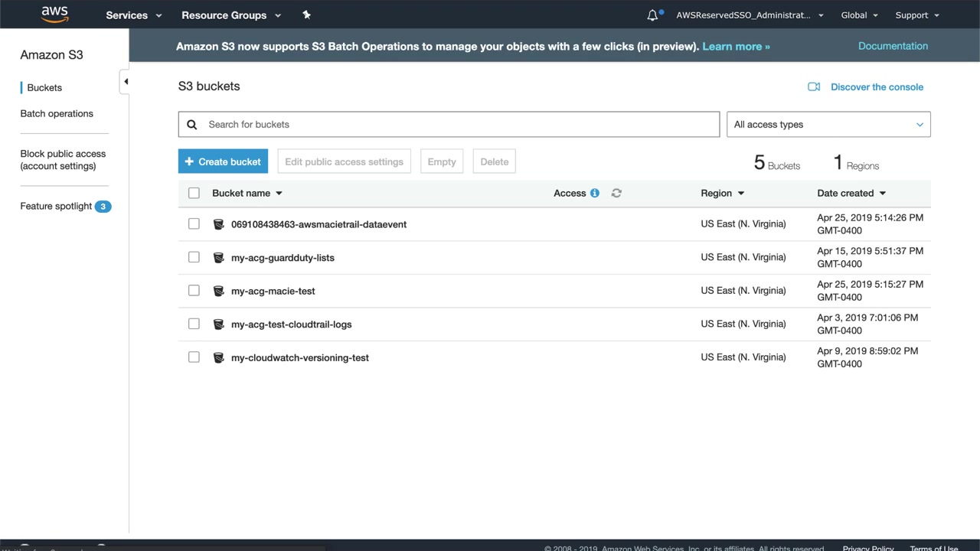
Task: Click the Create bucket button
Action: [223, 161]
